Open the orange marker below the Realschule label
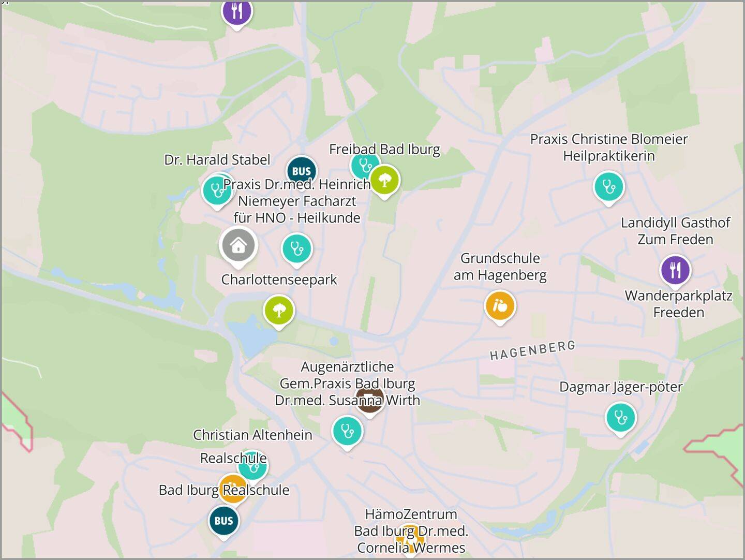Screen dimensions: 745x560 233,489
